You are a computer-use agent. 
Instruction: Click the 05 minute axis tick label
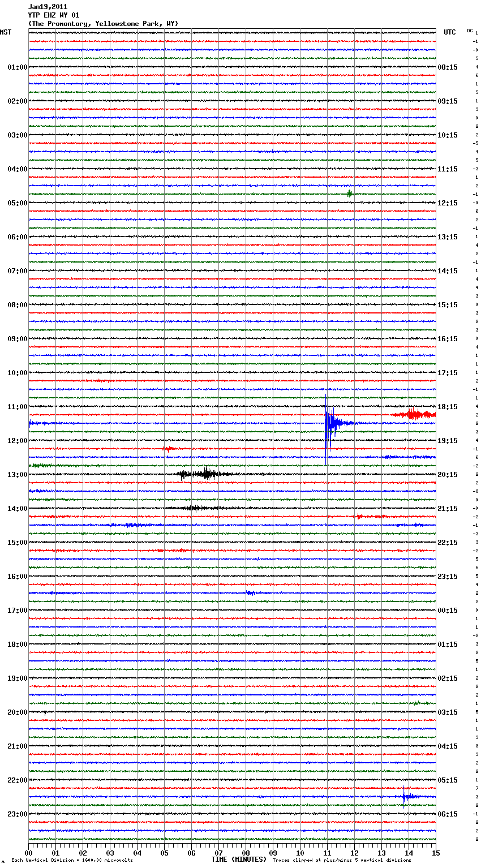click(164, 853)
